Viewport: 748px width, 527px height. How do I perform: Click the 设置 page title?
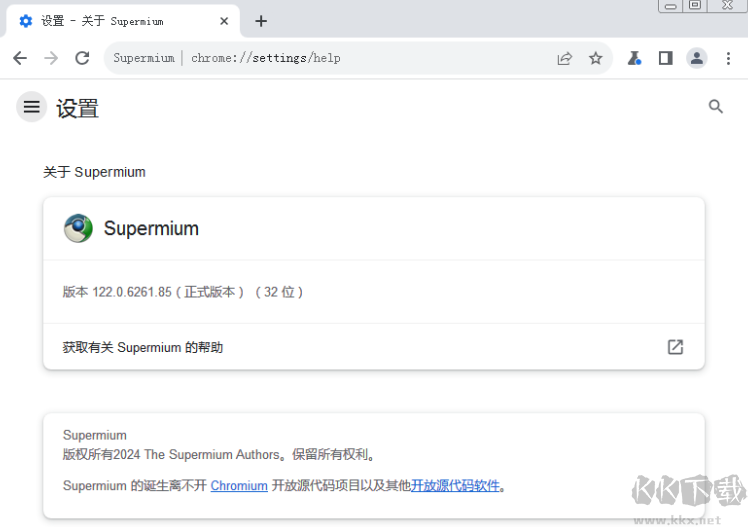point(77,108)
